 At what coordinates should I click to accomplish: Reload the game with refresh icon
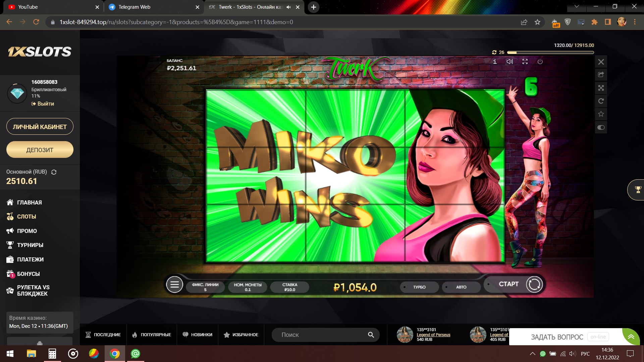point(601,101)
